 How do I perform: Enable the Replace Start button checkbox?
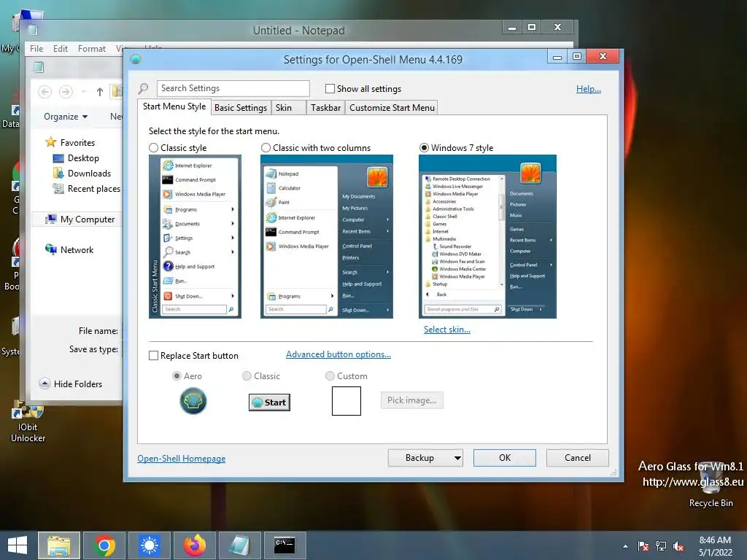[x=153, y=356]
